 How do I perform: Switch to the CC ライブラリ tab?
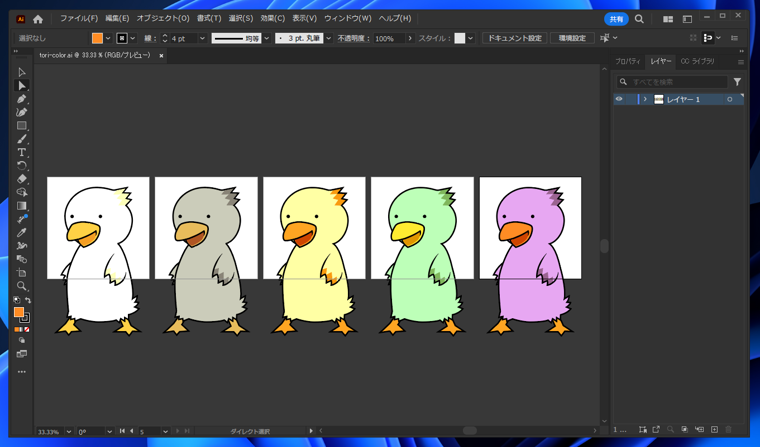click(697, 61)
